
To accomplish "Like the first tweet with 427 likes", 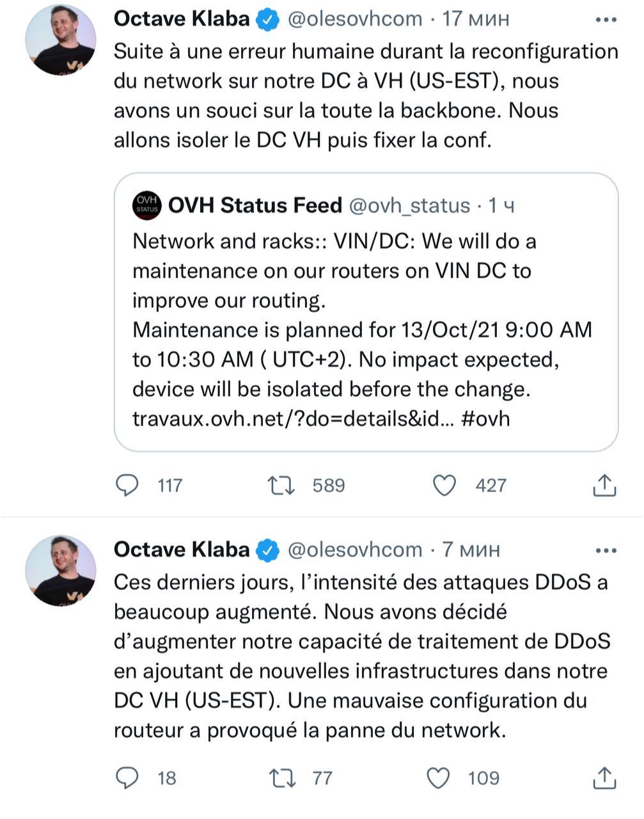I will click(x=444, y=486).
